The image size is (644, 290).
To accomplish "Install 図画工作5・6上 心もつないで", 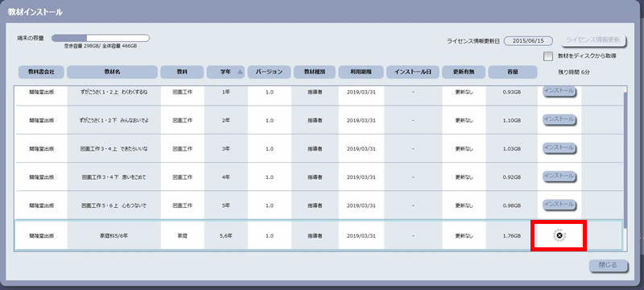I will 559,204.
